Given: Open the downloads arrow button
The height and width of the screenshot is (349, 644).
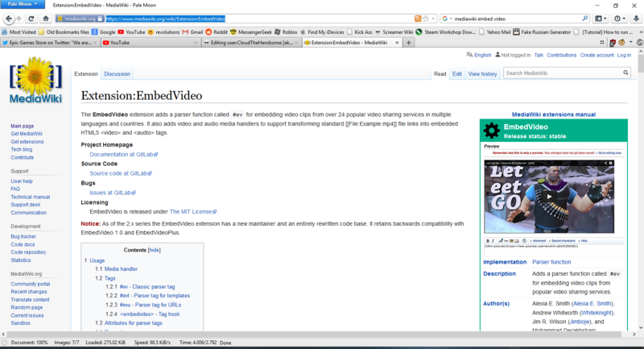Looking at the screenshot, I should click(636, 19).
